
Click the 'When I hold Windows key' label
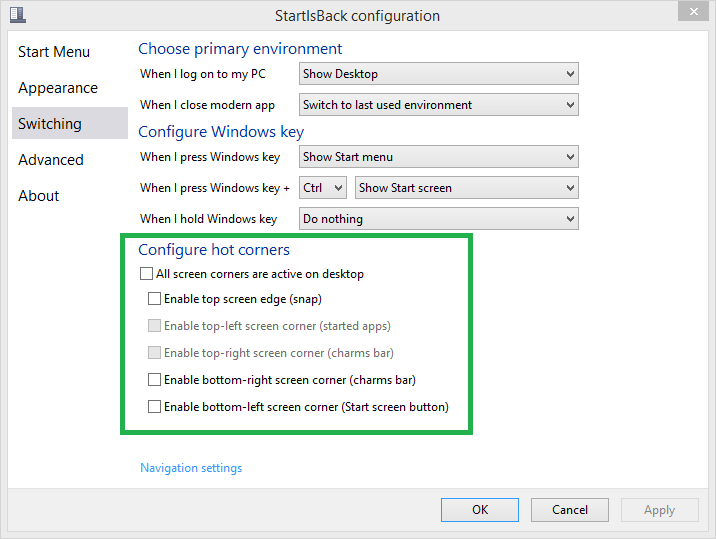point(208,219)
